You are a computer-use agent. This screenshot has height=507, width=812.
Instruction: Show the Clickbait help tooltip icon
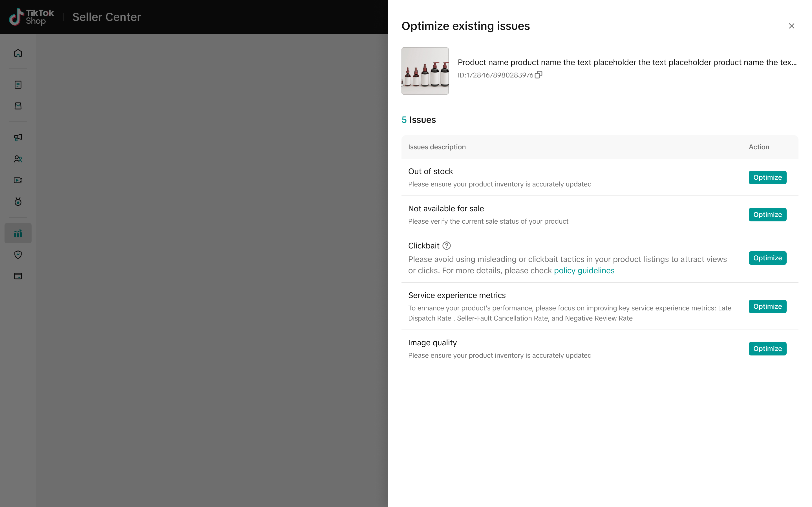coord(446,246)
